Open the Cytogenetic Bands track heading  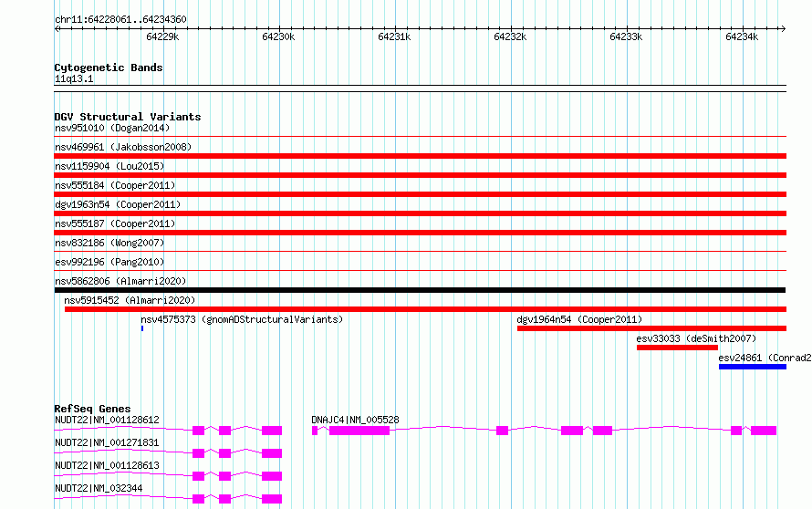coord(109,68)
